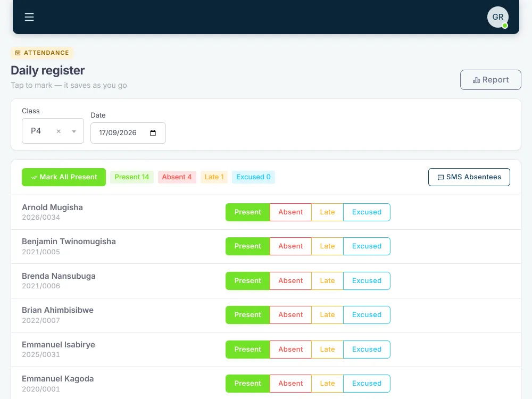Click the Absent 4 summary badge
Screen dimensions: 532x399
click(x=177, y=177)
